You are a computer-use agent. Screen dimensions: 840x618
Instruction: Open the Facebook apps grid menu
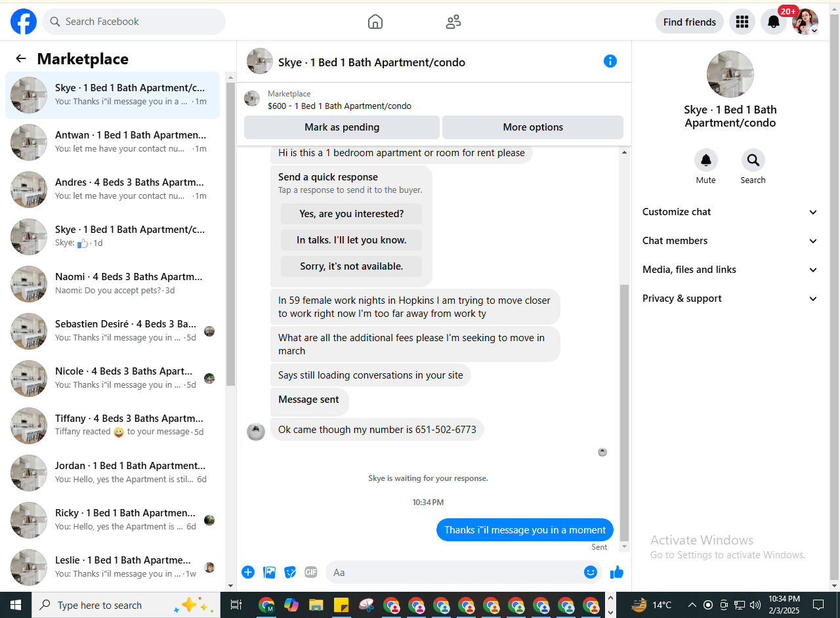[x=742, y=22]
